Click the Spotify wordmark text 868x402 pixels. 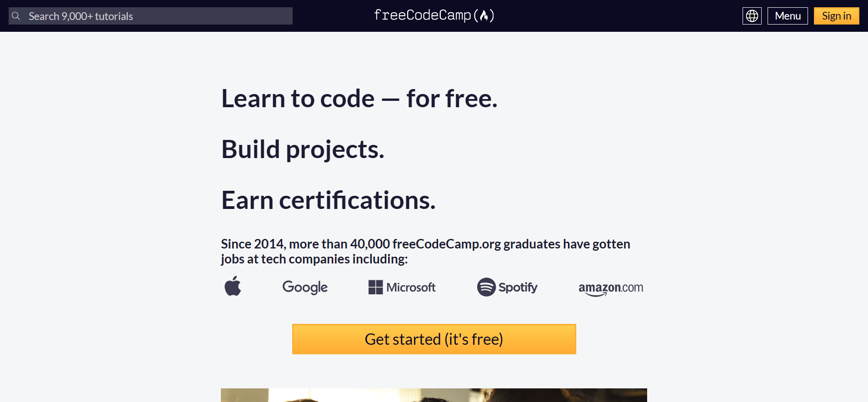click(x=518, y=287)
